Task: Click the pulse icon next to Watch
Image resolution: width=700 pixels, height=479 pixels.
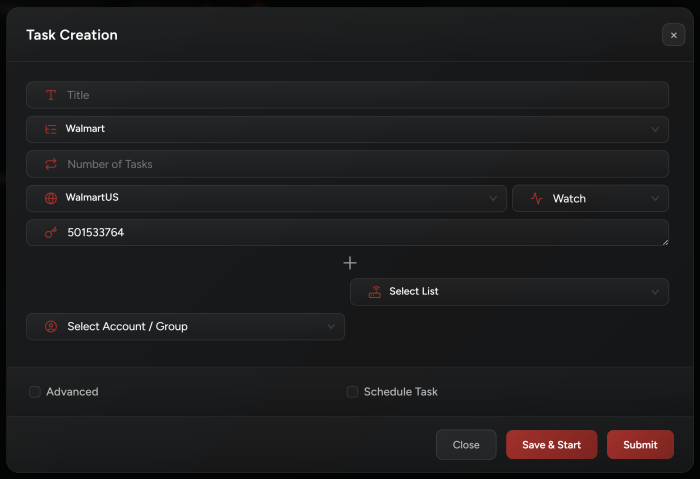Action: point(537,198)
